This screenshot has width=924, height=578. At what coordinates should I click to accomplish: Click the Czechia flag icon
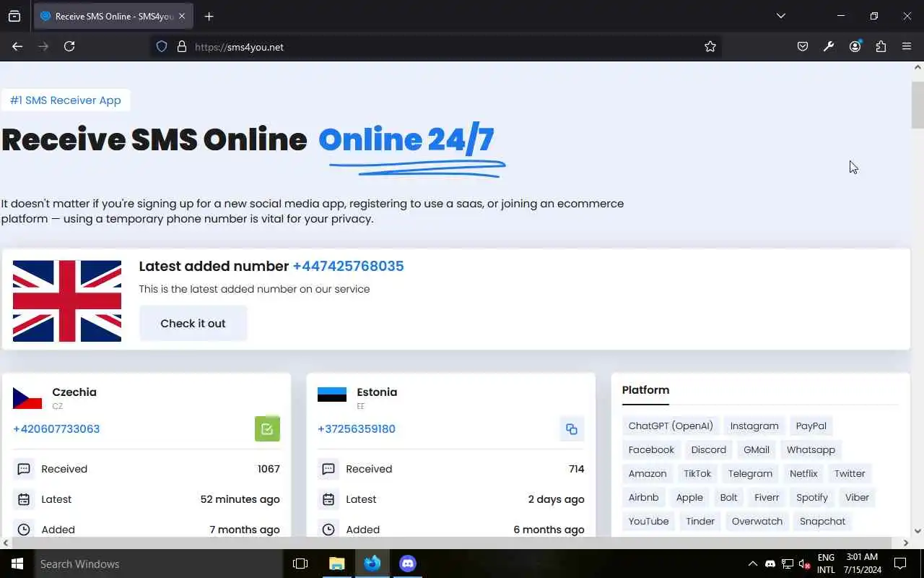tap(27, 398)
